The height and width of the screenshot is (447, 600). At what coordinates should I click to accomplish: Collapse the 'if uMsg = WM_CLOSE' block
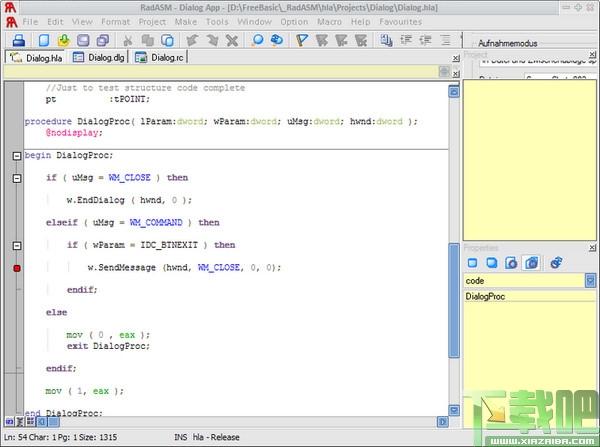click(x=17, y=178)
